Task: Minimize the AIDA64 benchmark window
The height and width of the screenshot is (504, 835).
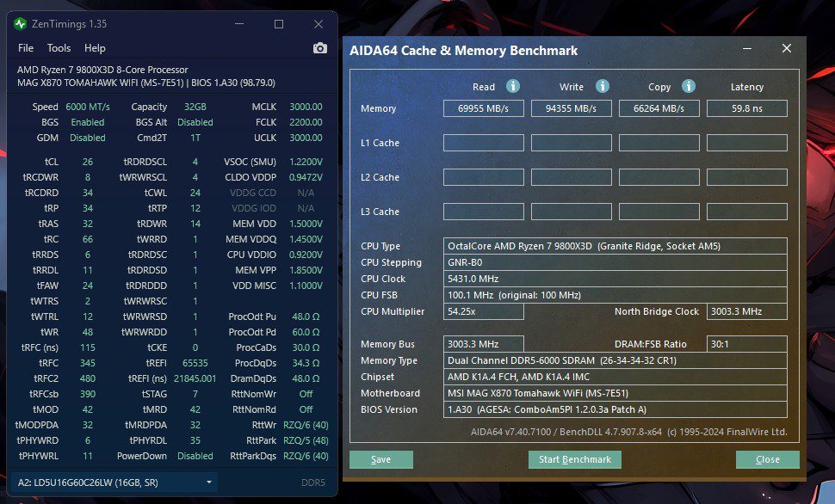Action: click(747, 48)
